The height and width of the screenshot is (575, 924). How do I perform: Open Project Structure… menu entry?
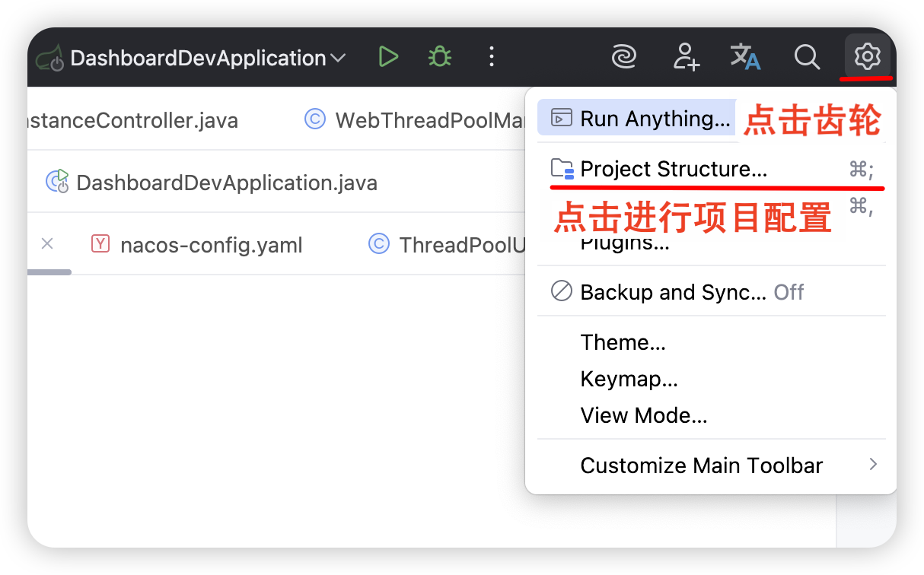[x=712, y=169]
